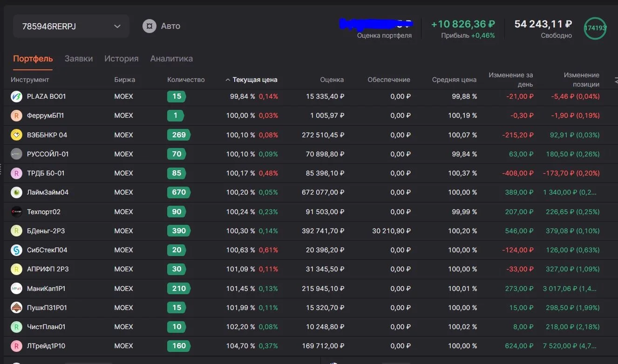The height and width of the screenshot is (364, 618).
Task: Click the Изменение позиции column header
Action: [581, 80]
